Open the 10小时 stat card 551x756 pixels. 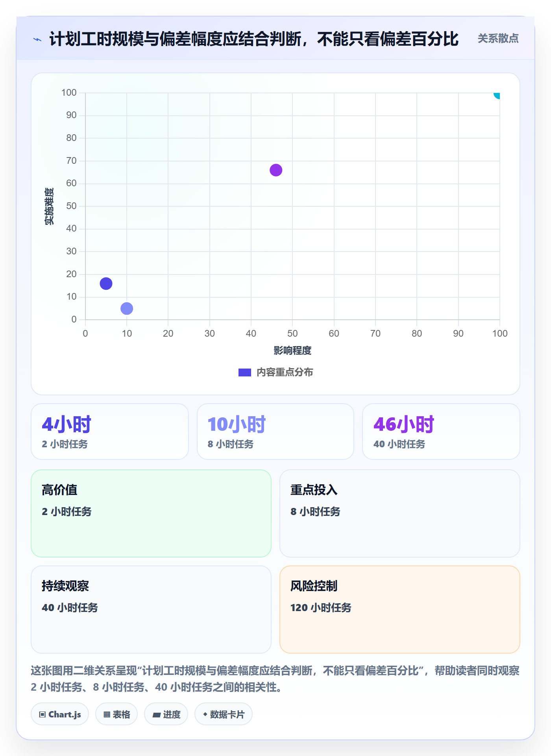point(275,432)
